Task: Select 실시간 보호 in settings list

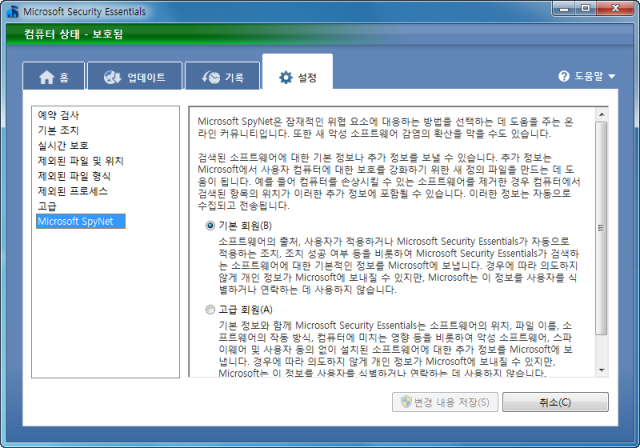Action: 63,145
